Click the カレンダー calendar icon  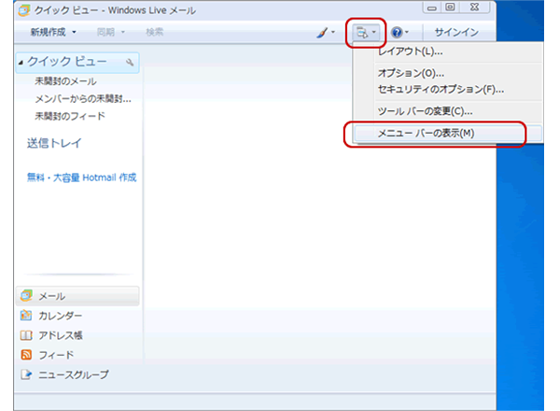click(26, 315)
